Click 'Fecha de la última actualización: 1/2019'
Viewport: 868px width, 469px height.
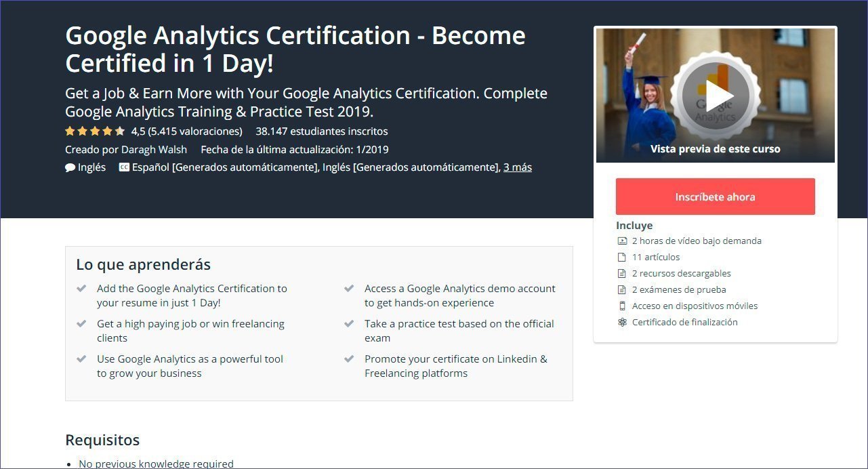coord(295,149)
